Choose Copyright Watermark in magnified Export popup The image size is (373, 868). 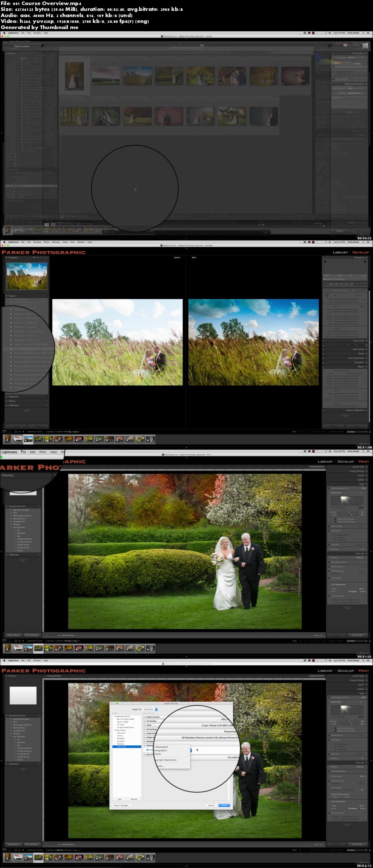point(166,760)
